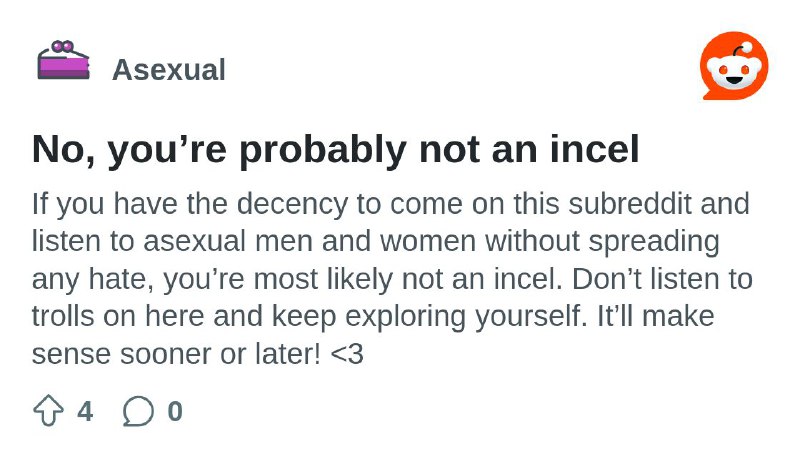Click the phrase 'Don't listen to' in the body
The height and width of the screenshot is (464, 800).
pyautogui.click(x=662, y=279)
